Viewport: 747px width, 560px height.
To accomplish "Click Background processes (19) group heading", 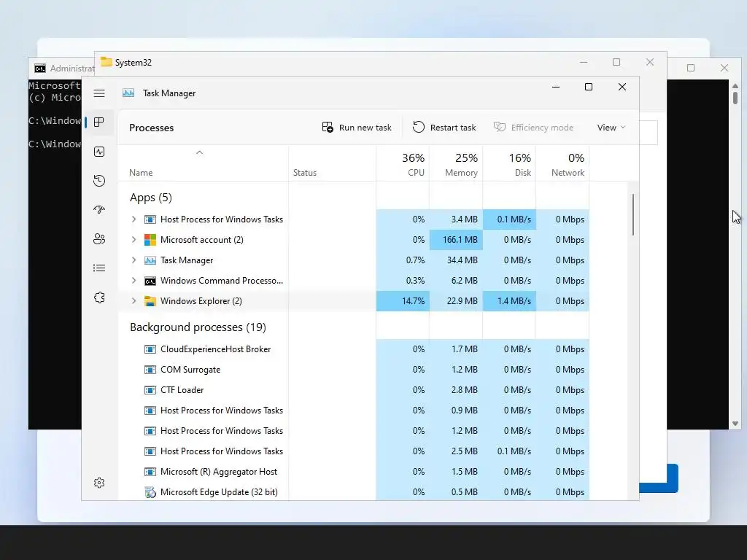I will tap(198, 327).
